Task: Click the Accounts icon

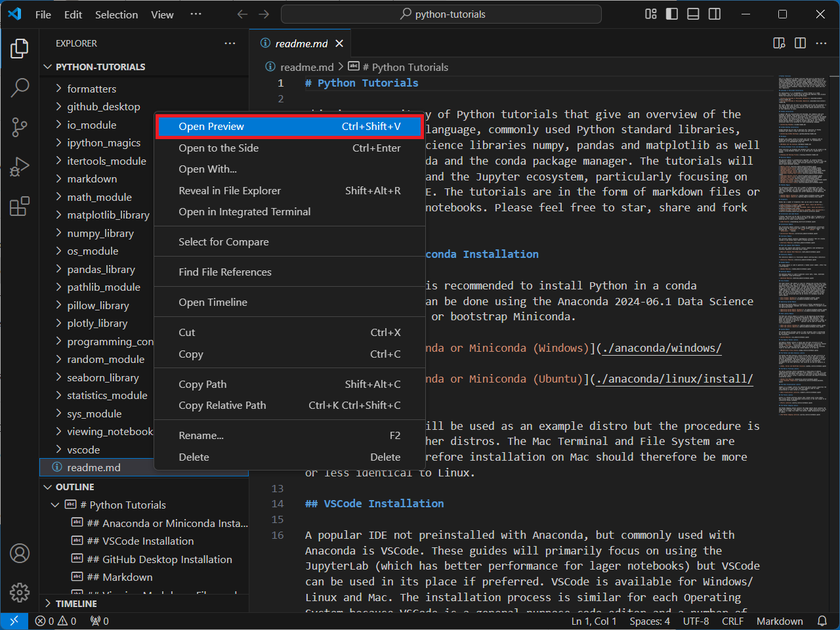Action: tap(20, 553)
